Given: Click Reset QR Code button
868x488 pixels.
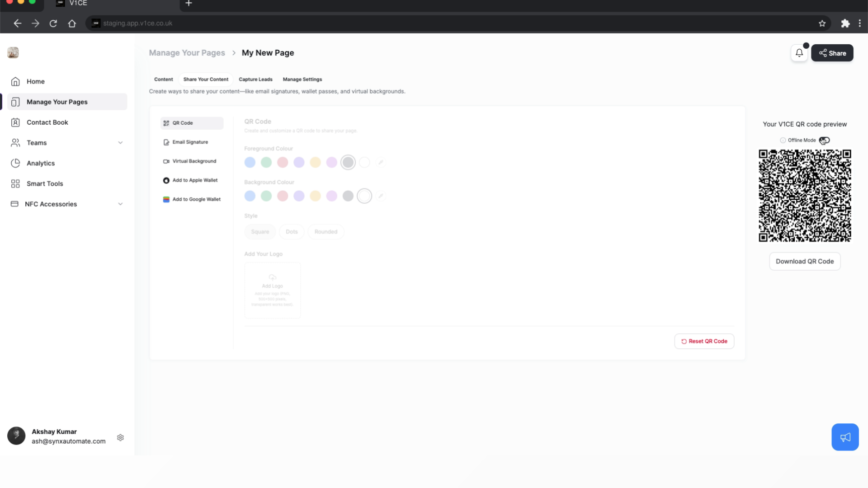Looking at the screenshot, I should 704,341.
